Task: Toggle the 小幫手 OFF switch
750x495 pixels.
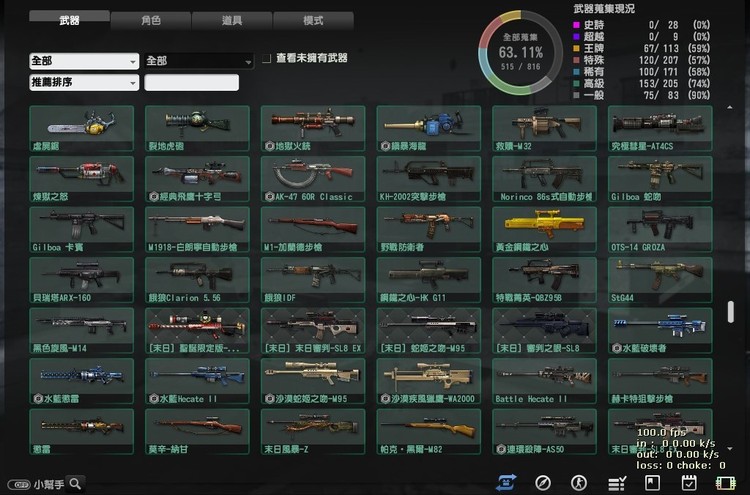Action: (20, 484)
